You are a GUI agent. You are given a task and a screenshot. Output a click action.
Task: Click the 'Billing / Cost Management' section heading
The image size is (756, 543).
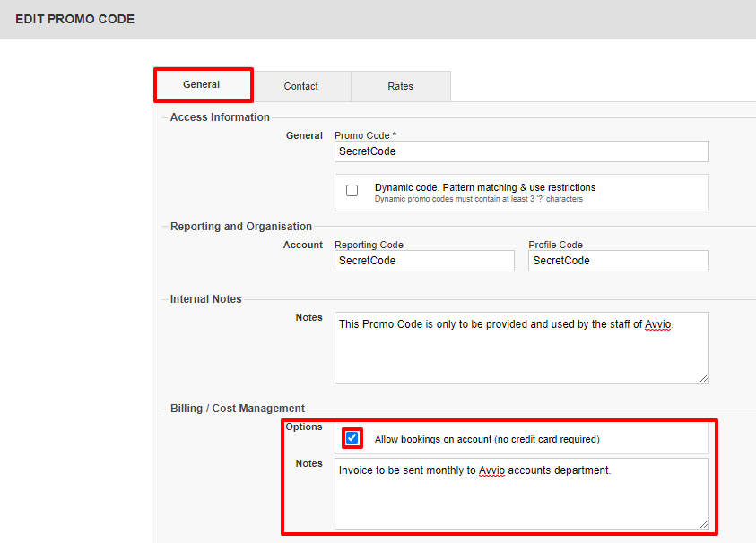pyautogui.click(x=238, y=408)
